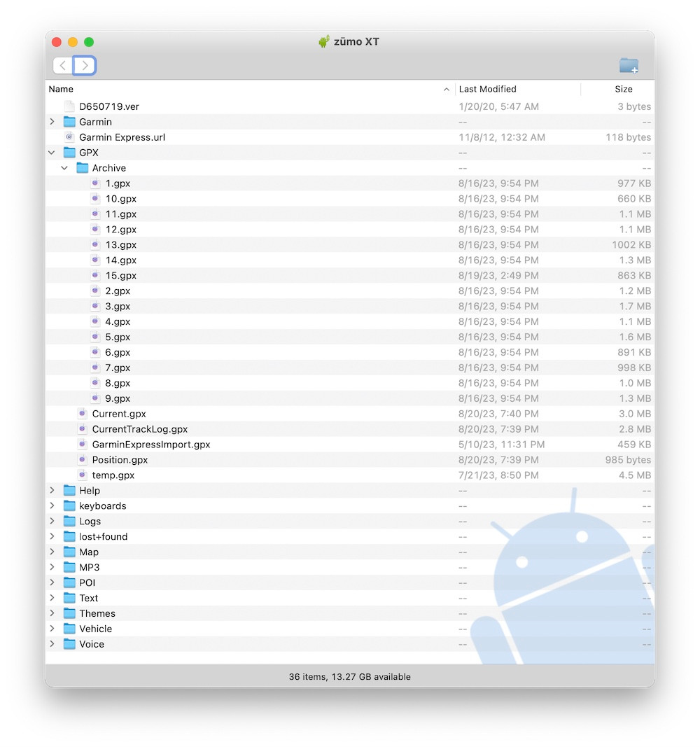700x747 pixels.
Task: Select the file name 5.gpx
Action: [x=118, y=337]
